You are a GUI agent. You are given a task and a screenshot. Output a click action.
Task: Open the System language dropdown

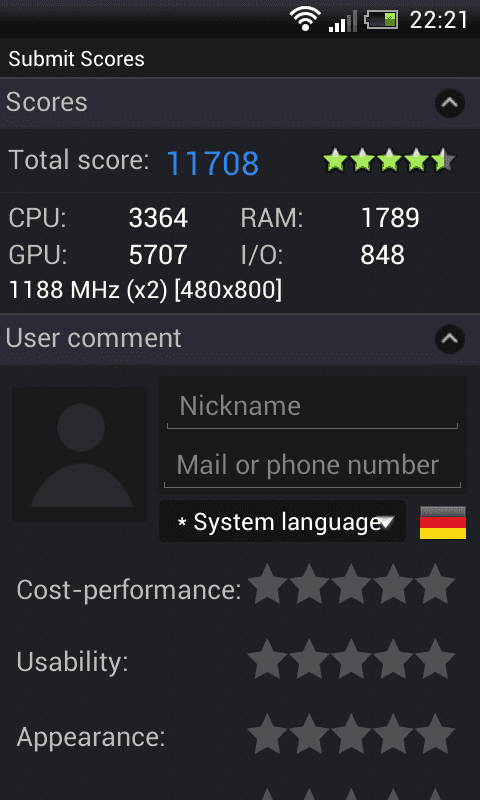[x=283, y=521]
